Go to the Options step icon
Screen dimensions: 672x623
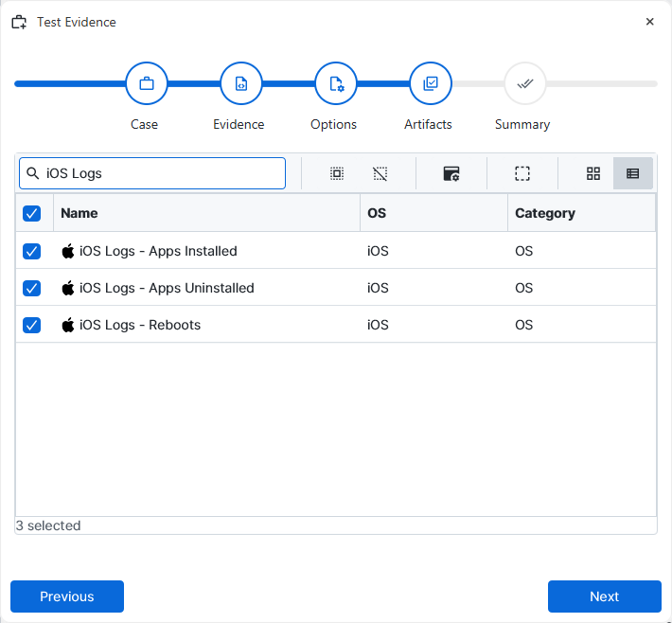336,83
